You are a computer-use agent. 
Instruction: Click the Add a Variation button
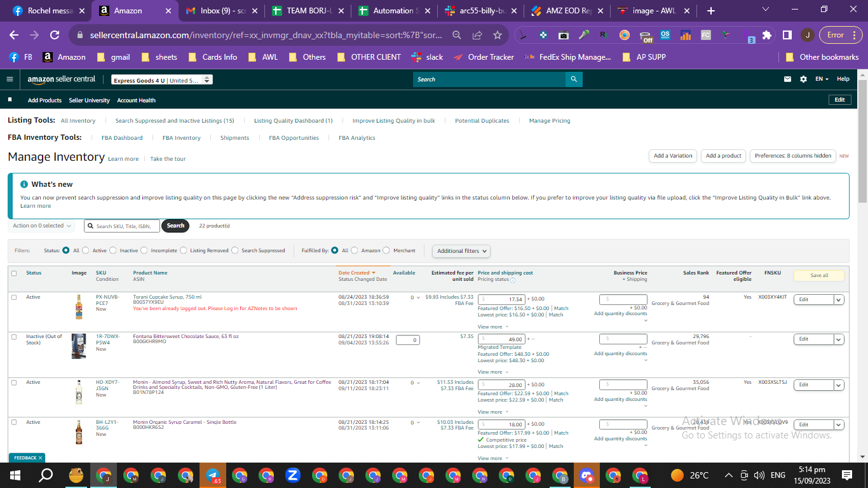673,156
